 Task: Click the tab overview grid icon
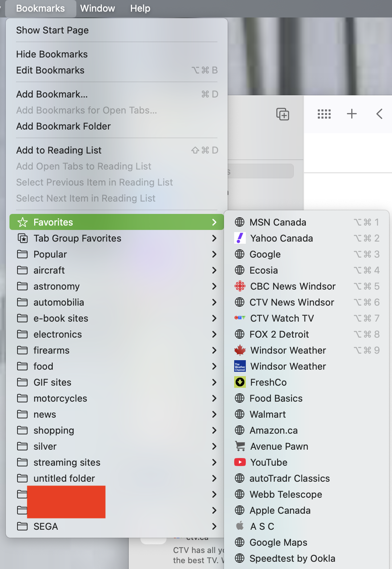(x=324, y=114)
